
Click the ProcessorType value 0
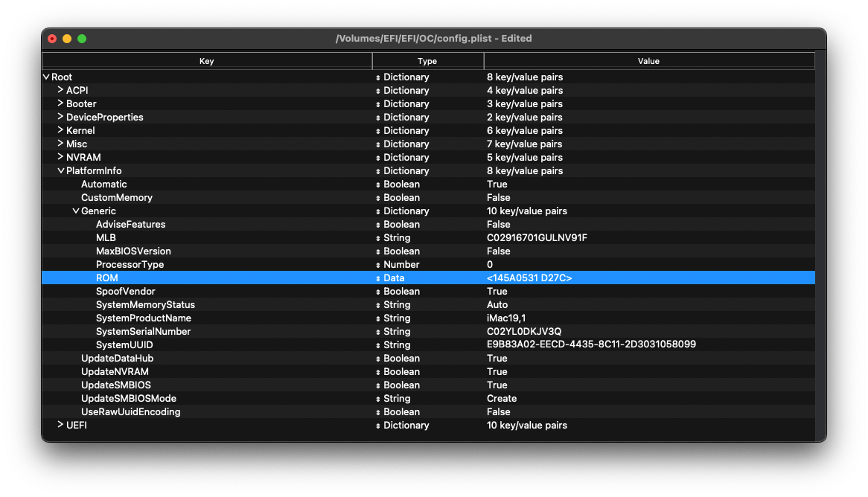click(x=490, y=265)
